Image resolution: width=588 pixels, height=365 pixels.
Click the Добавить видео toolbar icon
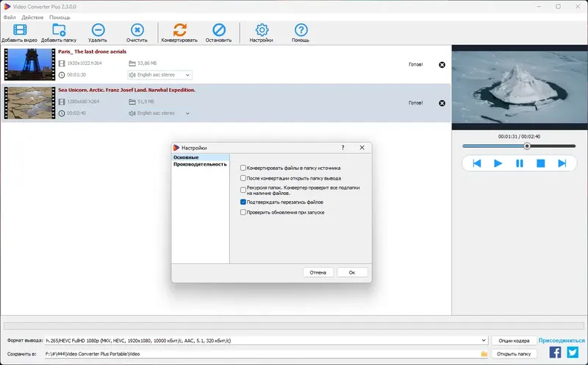point(20,29)
